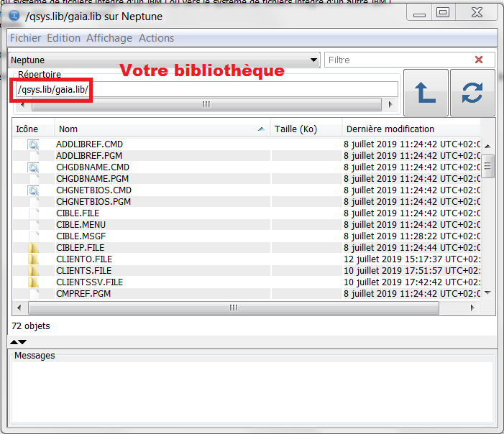Screen dimensions: 504x434
Task: Click the Répertoire path input field
Action: pyautogui.click(x=206, y=89)
